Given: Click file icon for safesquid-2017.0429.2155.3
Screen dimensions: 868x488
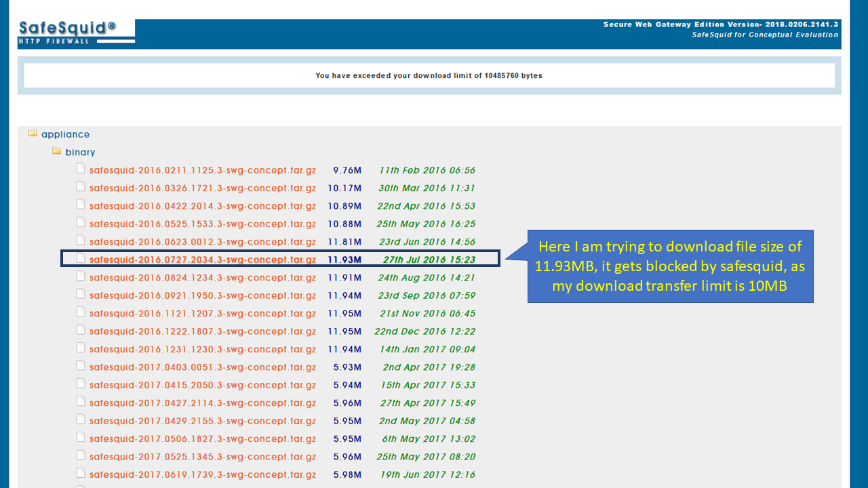Looking at the screenshot, I should point(81,420).
